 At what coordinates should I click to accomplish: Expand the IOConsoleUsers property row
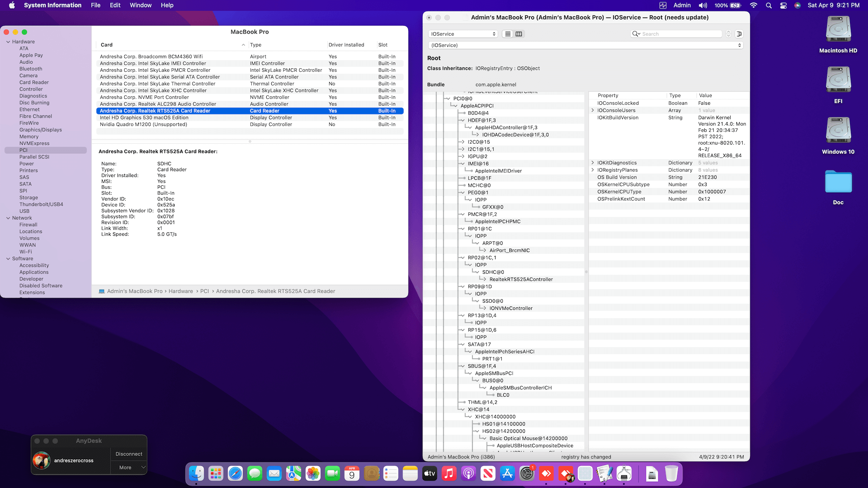(593, 110)
